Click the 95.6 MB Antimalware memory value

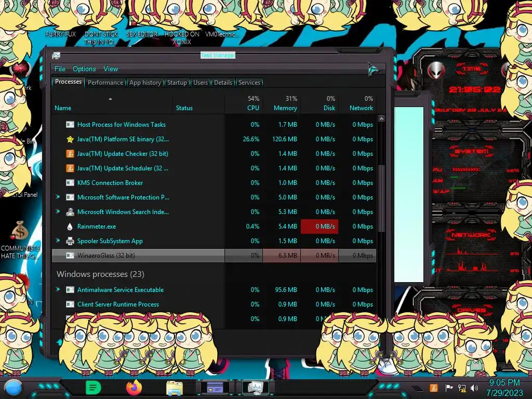(x=286, y=290)
